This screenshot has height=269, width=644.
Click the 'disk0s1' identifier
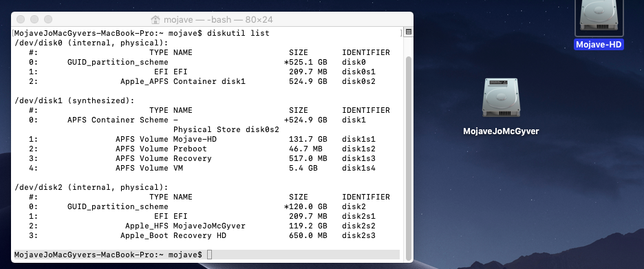[x=358, y=72]
